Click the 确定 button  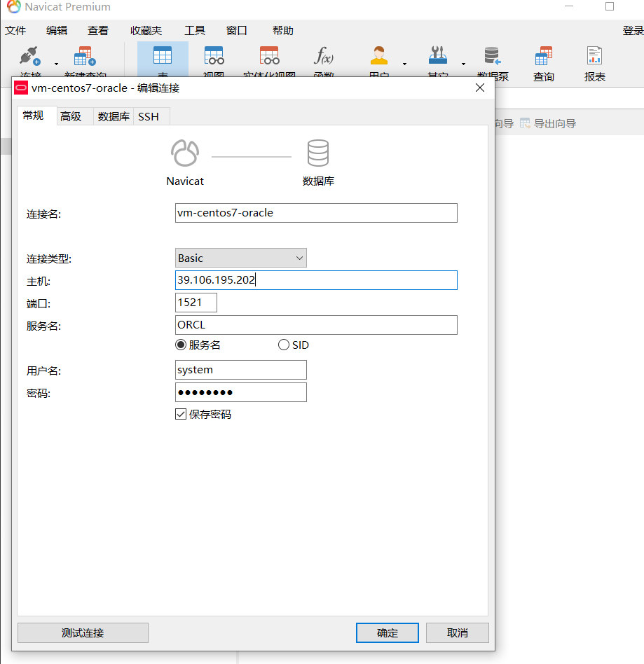click(388, 632)
